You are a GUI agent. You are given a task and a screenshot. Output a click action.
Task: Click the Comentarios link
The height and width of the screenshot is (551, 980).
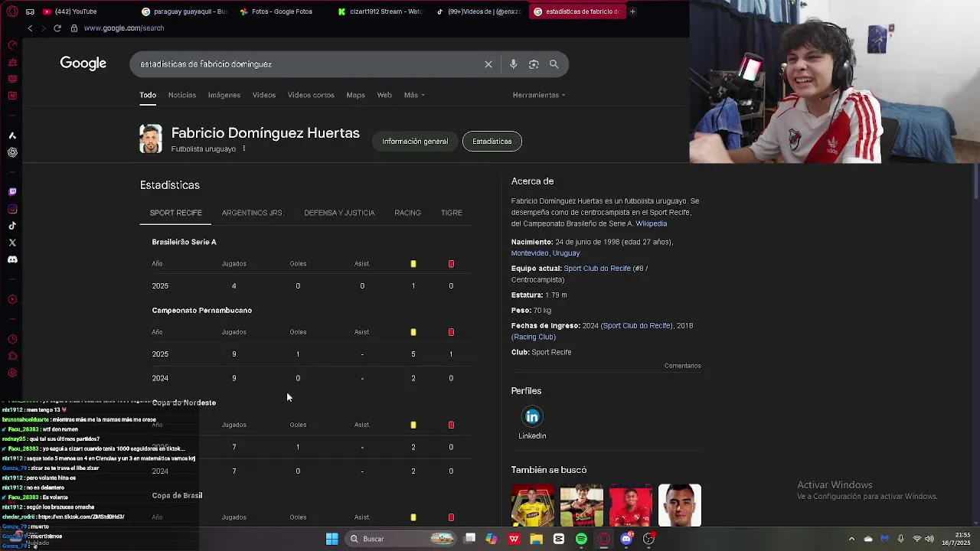pos(683,366)
